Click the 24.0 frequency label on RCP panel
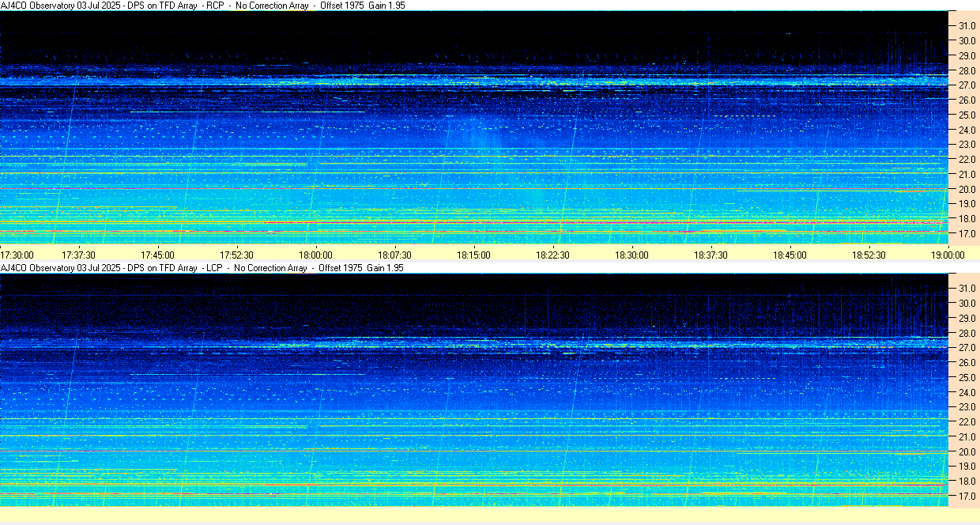Image resolution: width=980 pixels, height=525 pixels. pyautogui.click(x=966, y=130)
